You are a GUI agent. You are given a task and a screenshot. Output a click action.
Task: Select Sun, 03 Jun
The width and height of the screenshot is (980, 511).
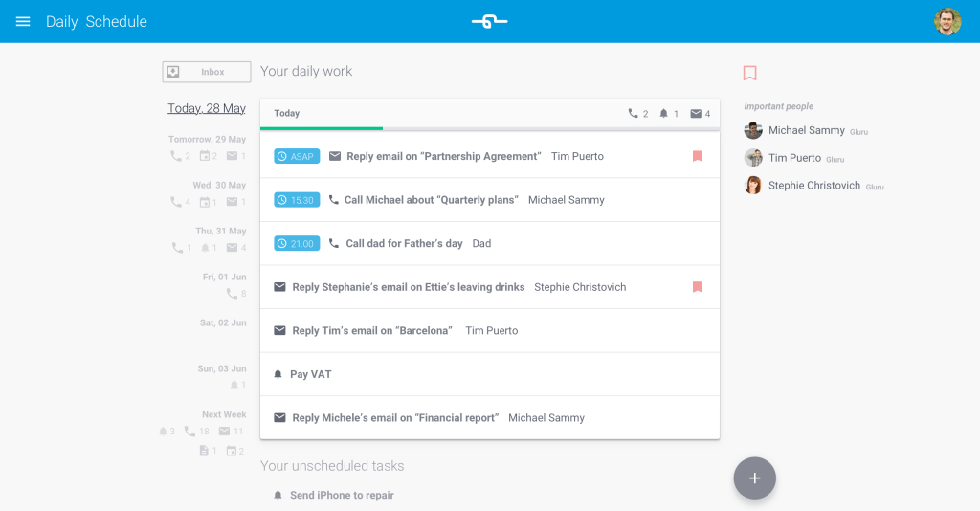tap(222, 368)
